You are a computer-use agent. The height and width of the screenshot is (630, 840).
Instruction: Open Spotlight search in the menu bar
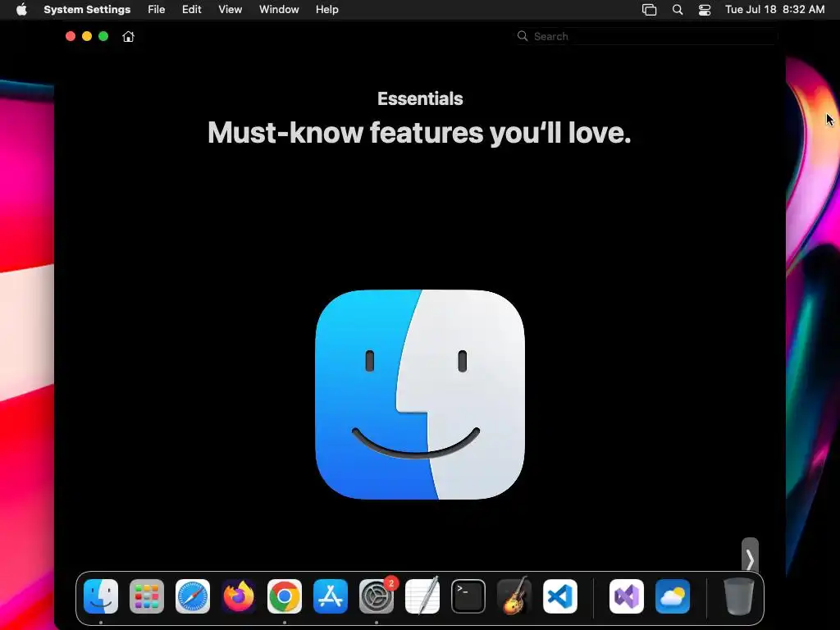pyautogui.click(x=677, y=10)
